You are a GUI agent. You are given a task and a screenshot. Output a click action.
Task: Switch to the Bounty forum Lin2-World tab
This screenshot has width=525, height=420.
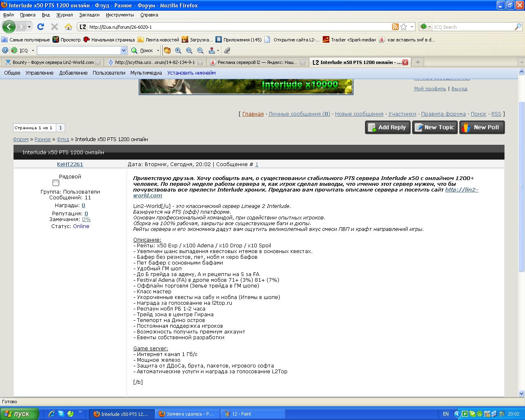[52, 62]
